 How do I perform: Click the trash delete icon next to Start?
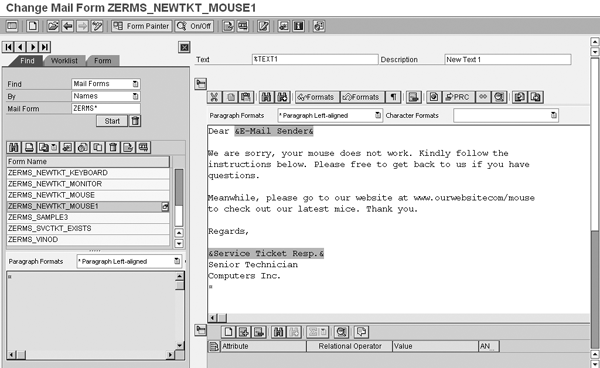[x=135, y=121]
